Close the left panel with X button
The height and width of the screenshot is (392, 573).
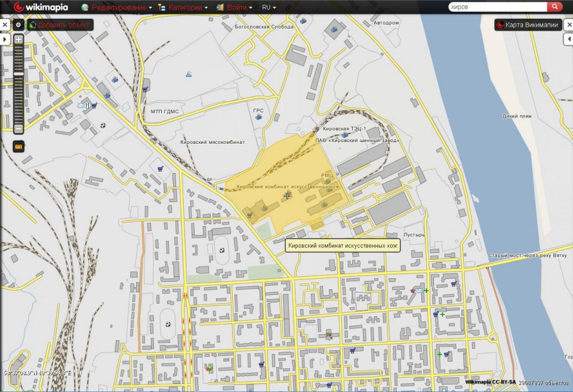(x=4, y=25)
